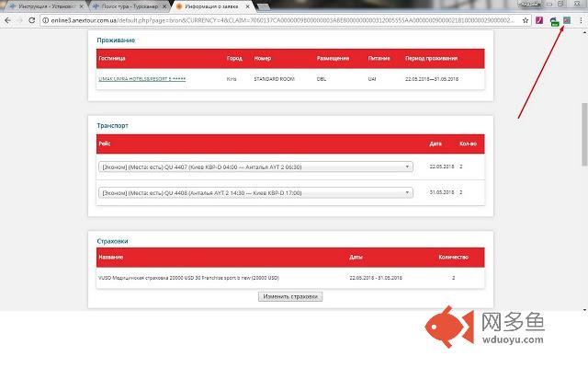The width and height of the screenshot is (588, 368).
Task: Click the "UAI" meal plan cell
Action: point(371,79)
